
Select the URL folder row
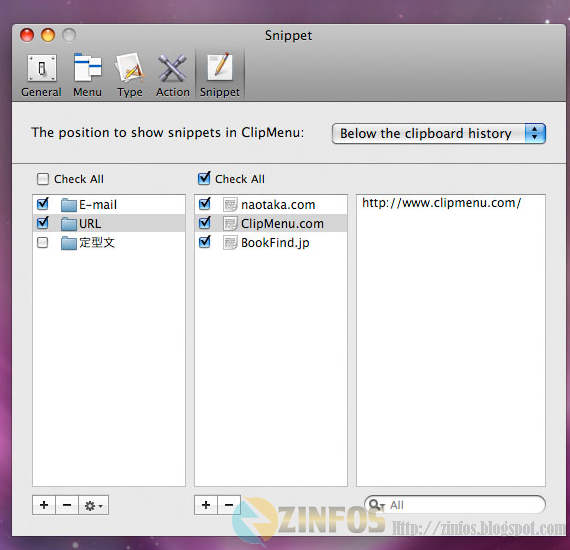tap(109, 224)
